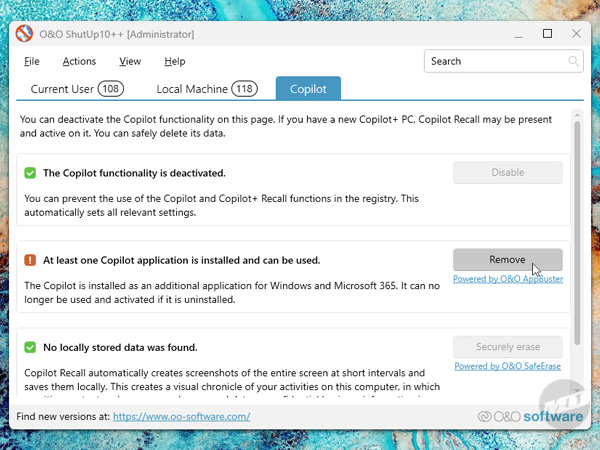
Task: Open the File menu
Action: (32, 62)
